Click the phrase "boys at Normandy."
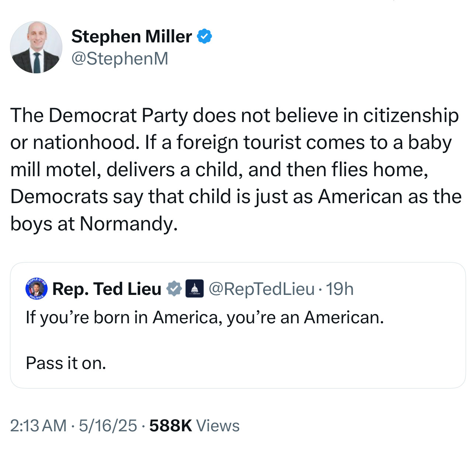 tap(94, 223)
